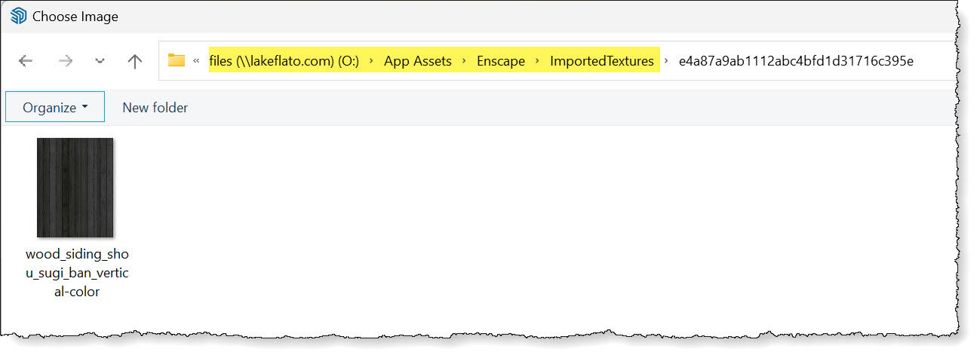Go back to the previous folder
The width and height of the screenshot is (980, 358).
pyautogui.click(x=26, y=61)
